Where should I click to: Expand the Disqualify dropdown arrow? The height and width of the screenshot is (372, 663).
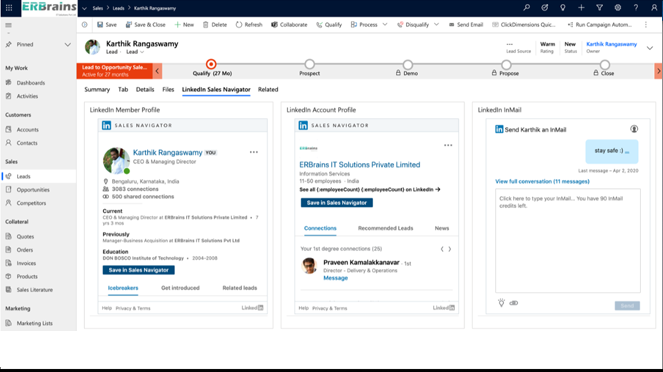(x=436, y=25)
